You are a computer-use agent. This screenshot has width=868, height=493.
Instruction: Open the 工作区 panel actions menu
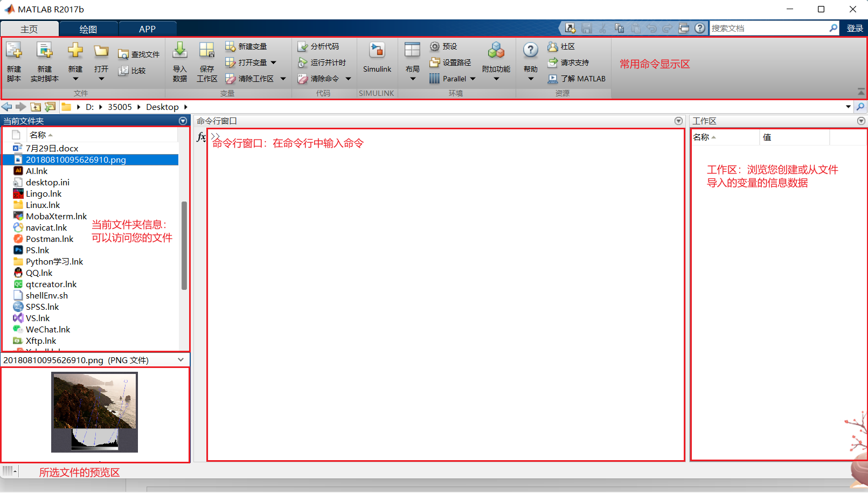pos(861,121)
